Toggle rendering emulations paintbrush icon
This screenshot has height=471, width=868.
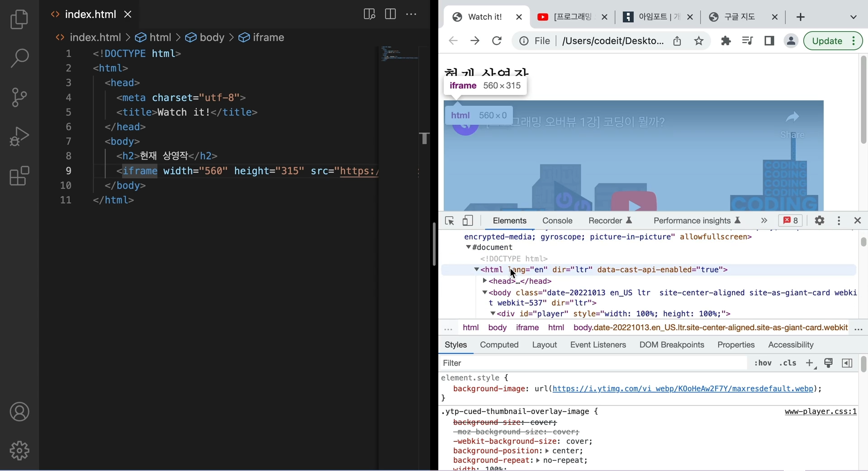829,363
